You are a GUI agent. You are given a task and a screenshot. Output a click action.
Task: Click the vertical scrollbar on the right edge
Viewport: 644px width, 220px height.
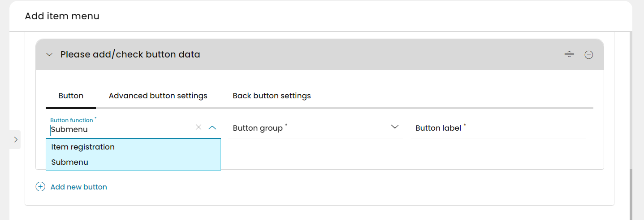631,194
